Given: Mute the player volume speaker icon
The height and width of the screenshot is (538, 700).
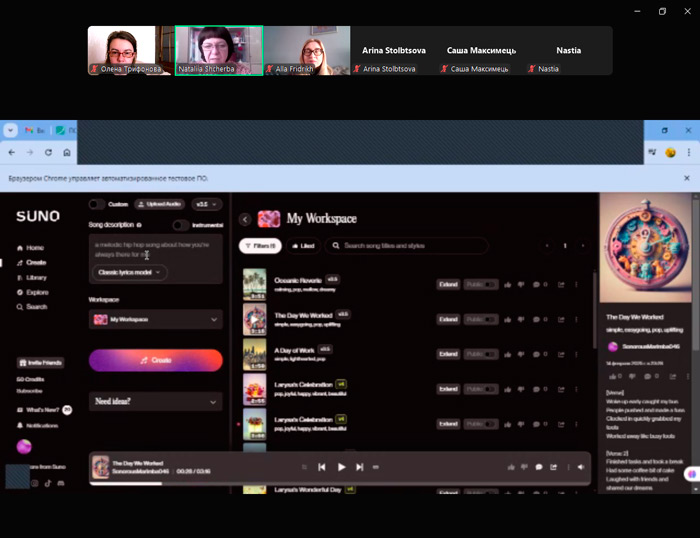Looking at the screenshot, I should 581,467.
